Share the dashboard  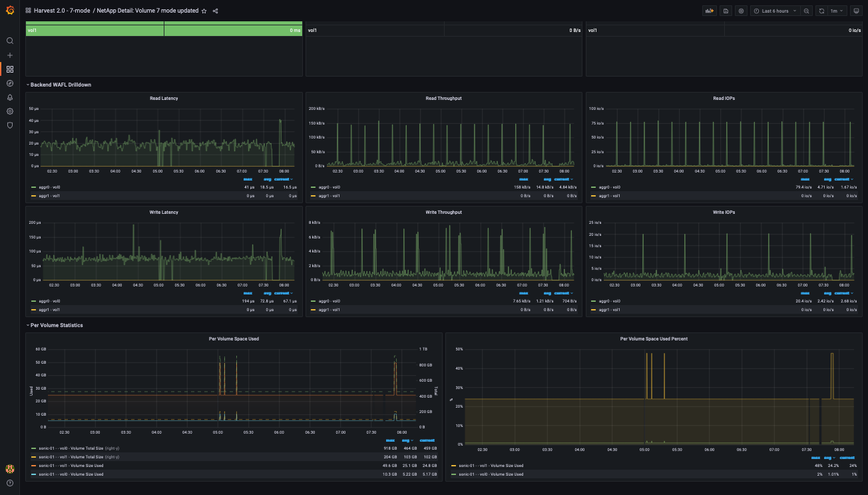[215, 11]
